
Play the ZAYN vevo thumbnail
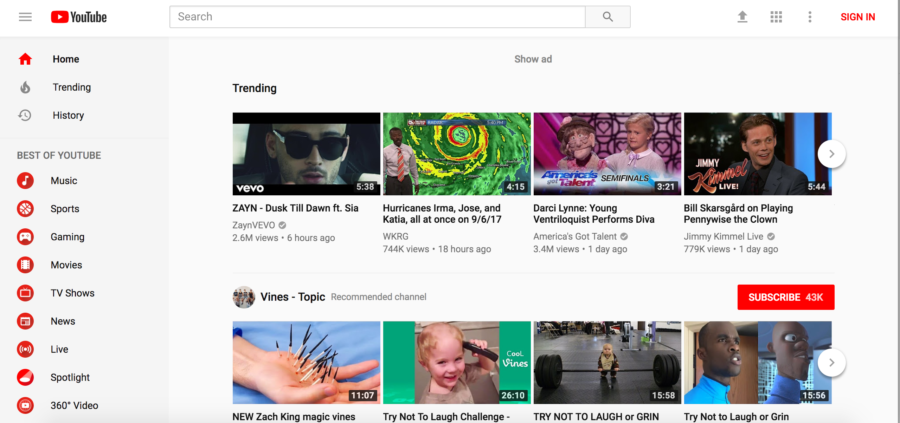306,154
